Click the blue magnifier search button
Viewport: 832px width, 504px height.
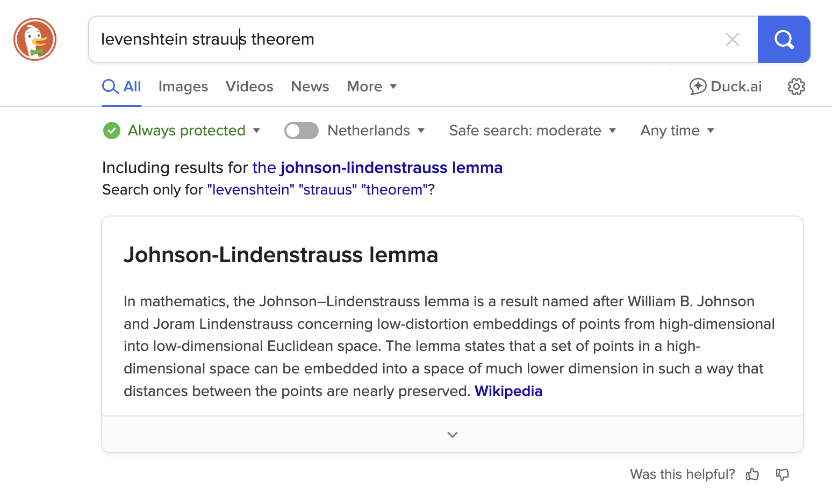[x=784, y=39]
